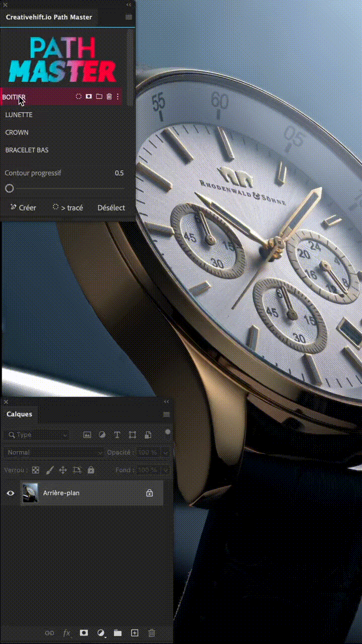This screenshot has width=362, height=644.
Task: Close the Calques panel with X
Action: click(x=6, y=401)
